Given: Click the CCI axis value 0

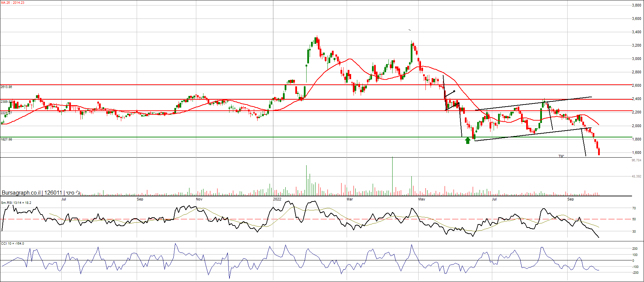Looking at the screenshot, I should (x=633, y=261).
